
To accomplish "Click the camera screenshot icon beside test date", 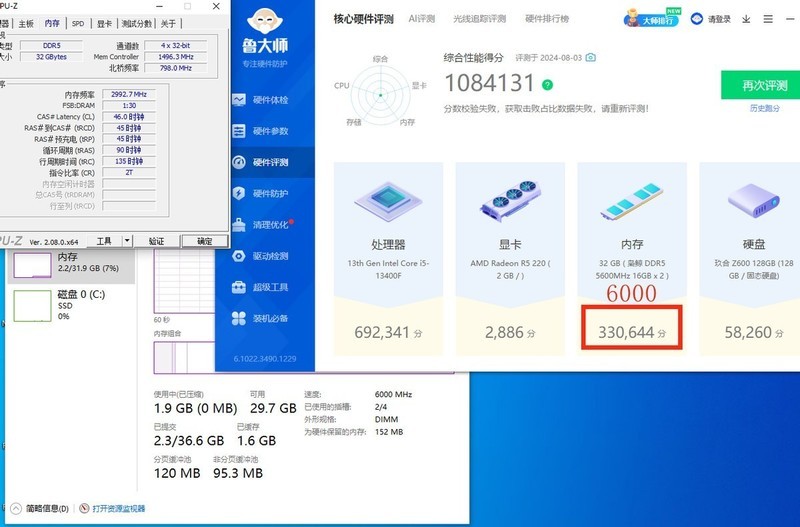I will tap(591, 58).
